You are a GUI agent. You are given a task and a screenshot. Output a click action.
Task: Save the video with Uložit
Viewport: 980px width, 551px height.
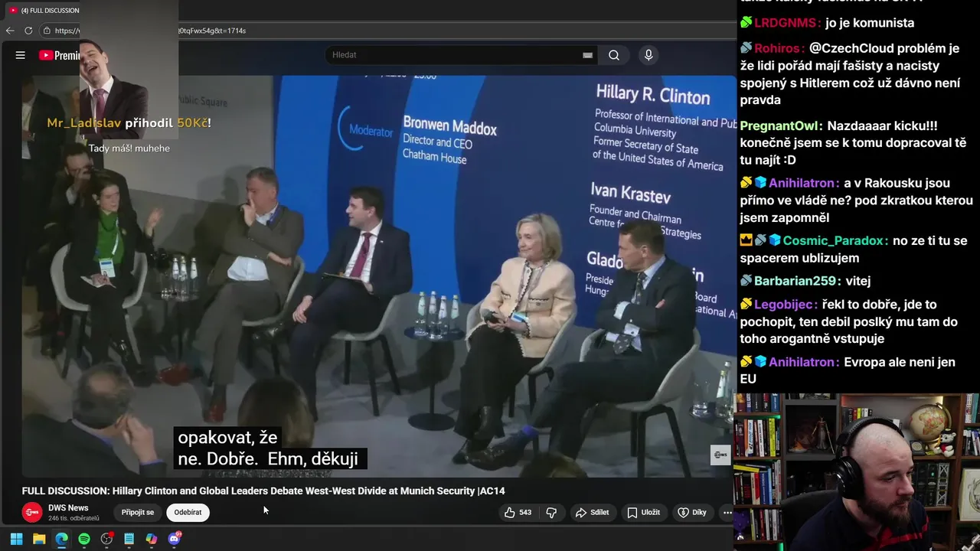click(x=643, y=513)
